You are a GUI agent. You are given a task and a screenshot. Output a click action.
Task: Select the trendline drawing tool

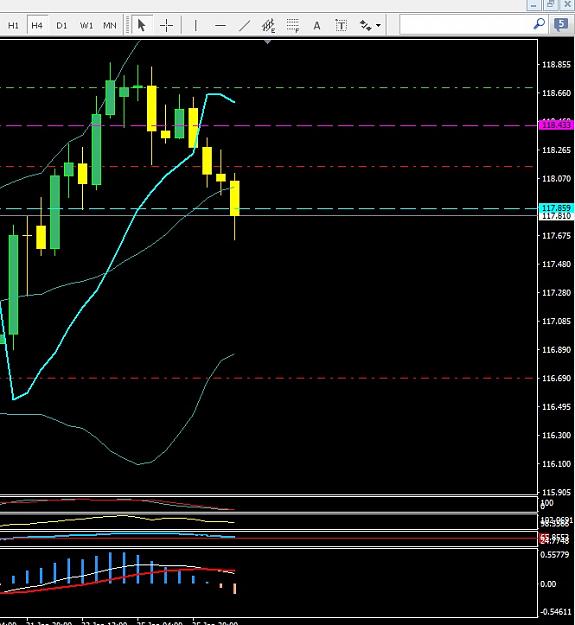(244, 26)
